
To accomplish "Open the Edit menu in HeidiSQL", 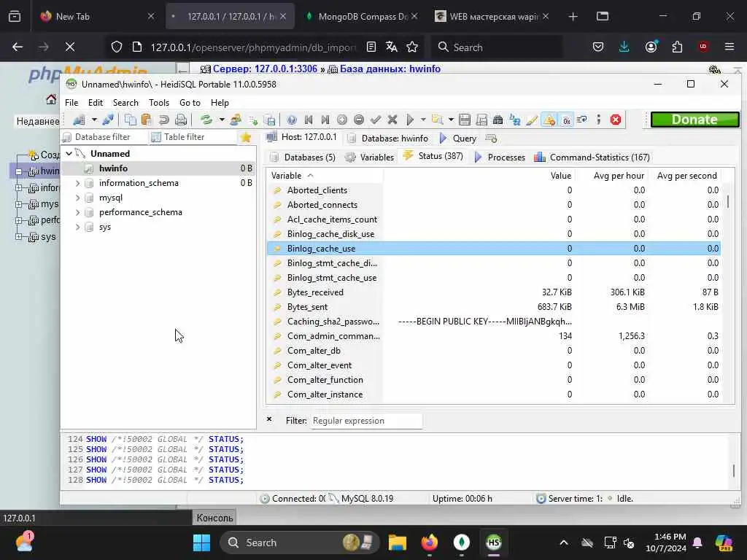I will point(96,102).
